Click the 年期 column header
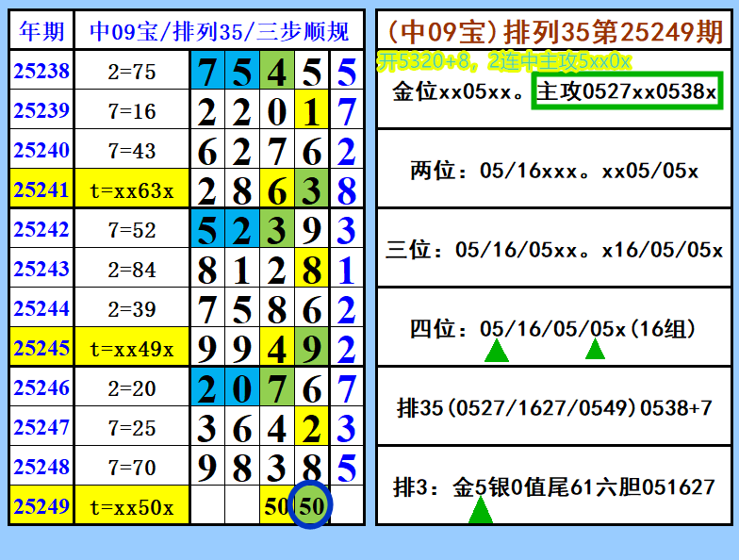 [41, 31]
